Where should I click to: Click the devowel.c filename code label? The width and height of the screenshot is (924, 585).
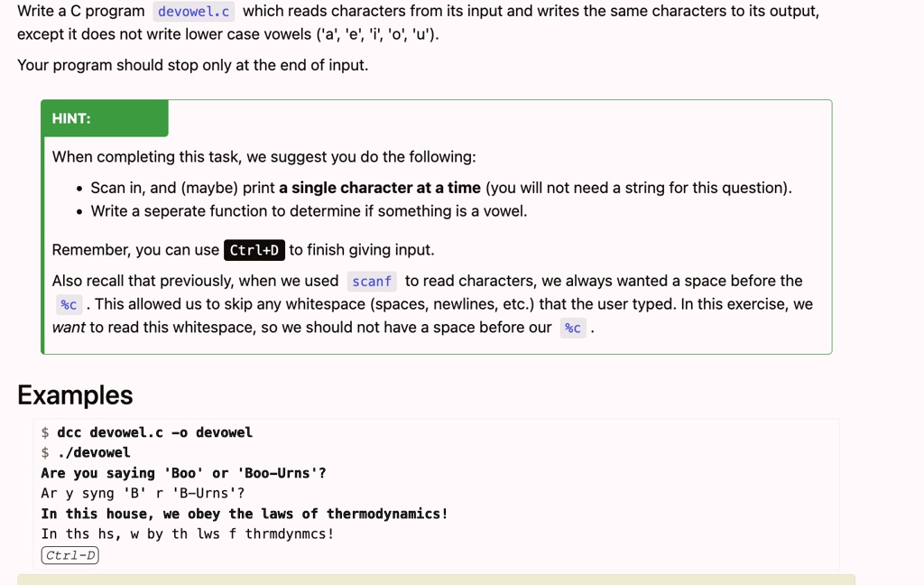pyautogui.click(x=193, y=12)
